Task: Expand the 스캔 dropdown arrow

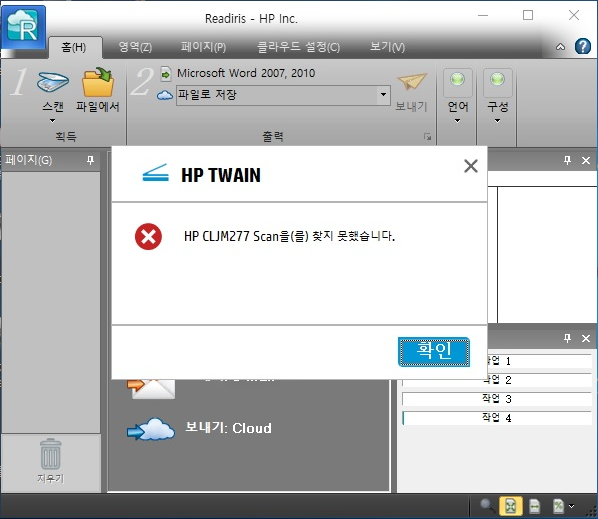Action: [53, 121]
